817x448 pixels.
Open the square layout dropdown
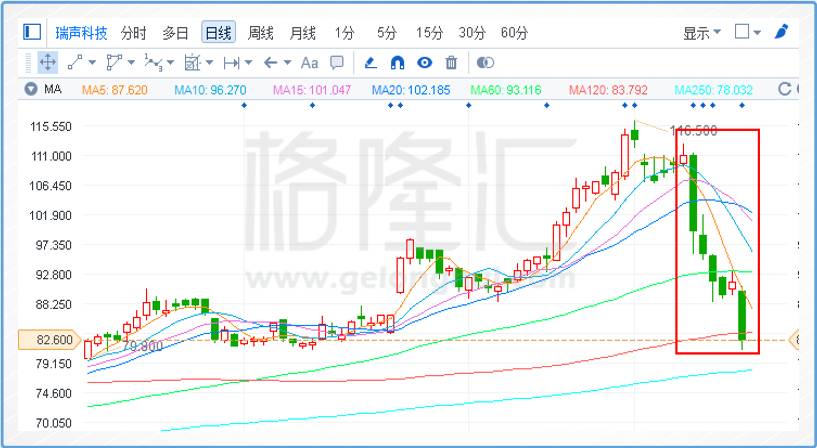tap(748, 32)
